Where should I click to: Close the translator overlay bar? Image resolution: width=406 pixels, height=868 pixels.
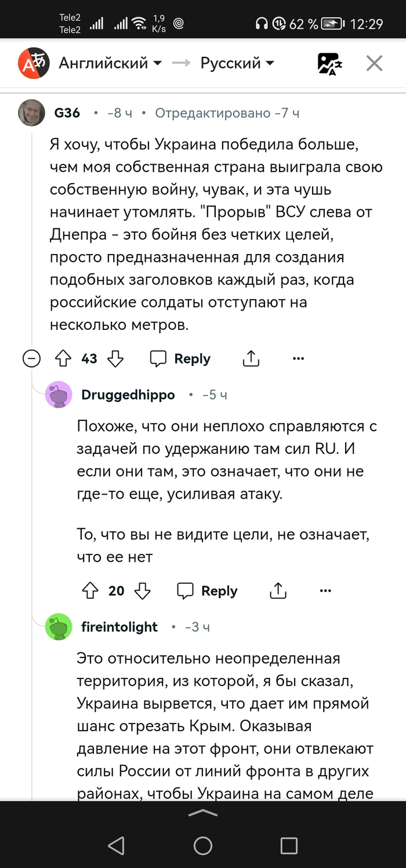click(374, 63)
